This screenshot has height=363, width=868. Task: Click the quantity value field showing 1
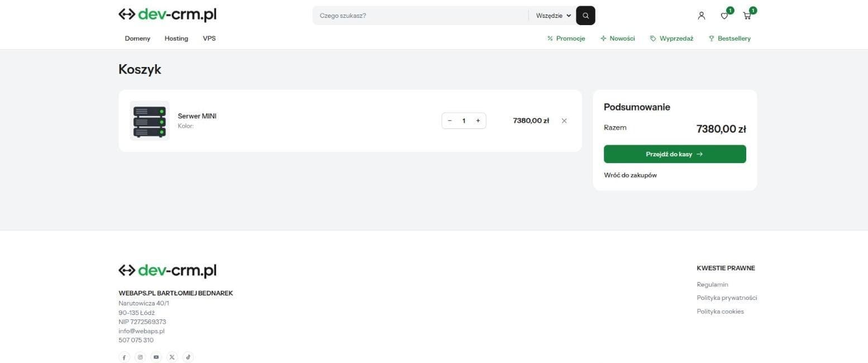[464, 121]
